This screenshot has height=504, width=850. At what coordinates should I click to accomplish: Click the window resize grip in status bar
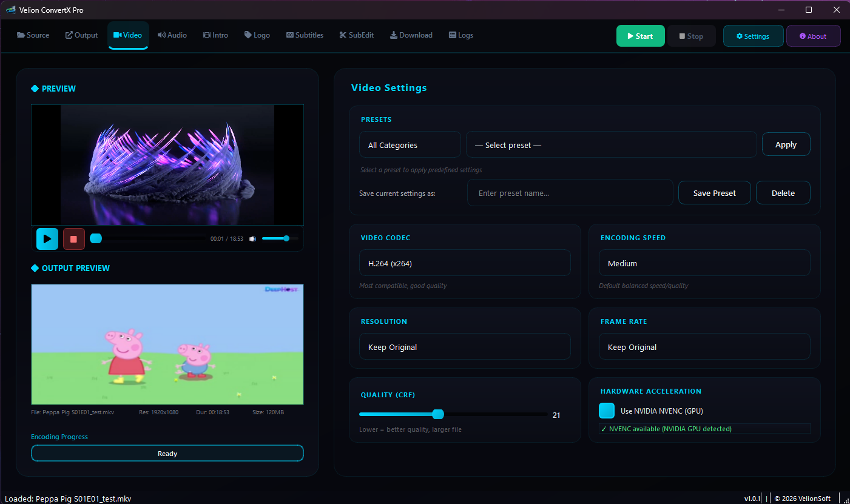pos(846,499)
